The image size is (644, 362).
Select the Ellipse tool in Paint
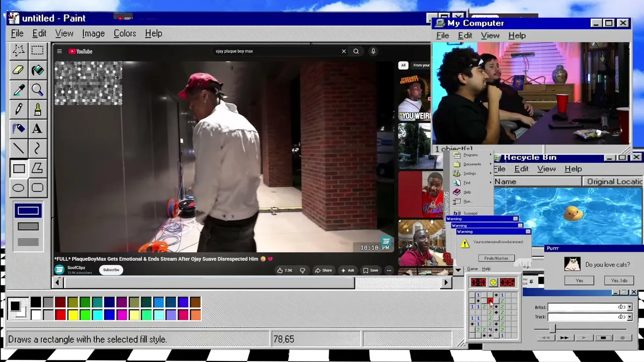point(19,188)
